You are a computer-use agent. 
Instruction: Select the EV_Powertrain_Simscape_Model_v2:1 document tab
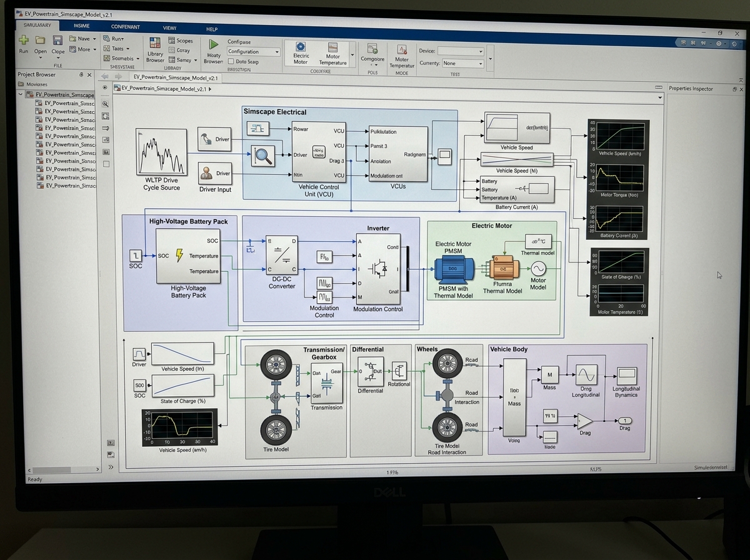175,77
